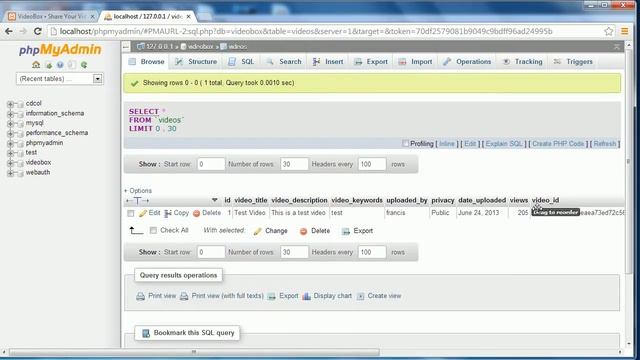Screen dimensions: 640x360
Task: Click the Inline link
Action: (x=447, y=144)
